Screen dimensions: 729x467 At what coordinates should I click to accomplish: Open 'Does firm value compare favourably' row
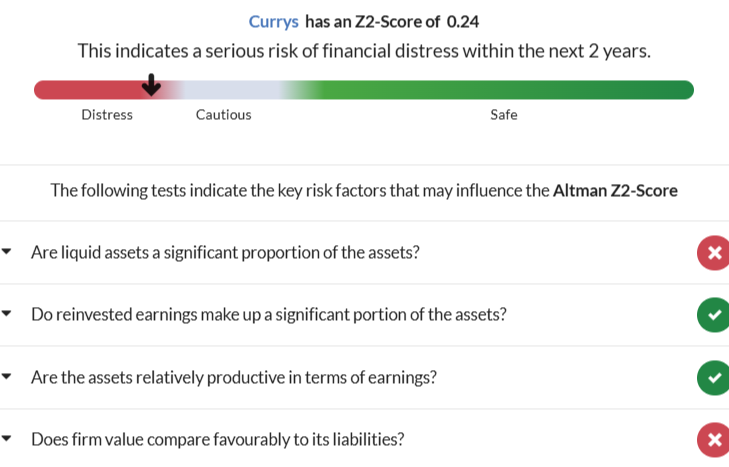tap(217, 440)
